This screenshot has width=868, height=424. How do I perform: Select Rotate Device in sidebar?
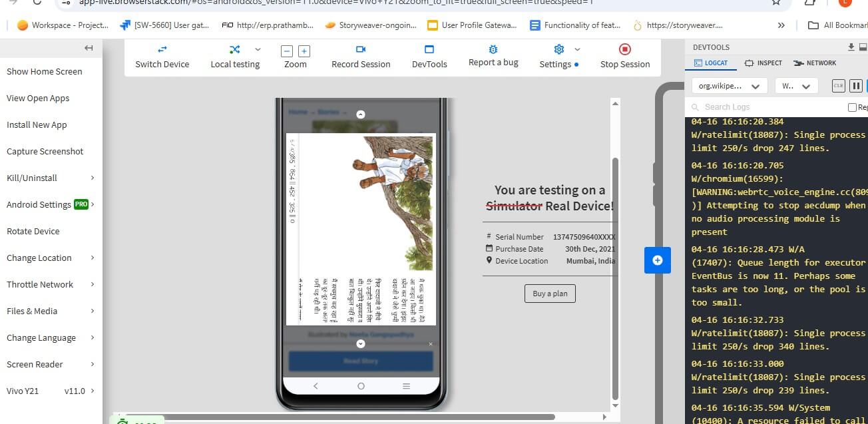click(33, 231)
